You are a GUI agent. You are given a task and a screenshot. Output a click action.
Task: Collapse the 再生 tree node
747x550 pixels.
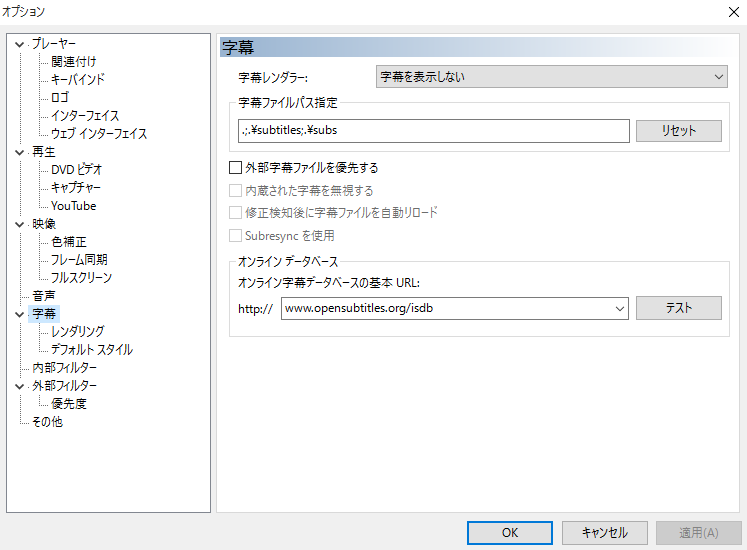19,153
